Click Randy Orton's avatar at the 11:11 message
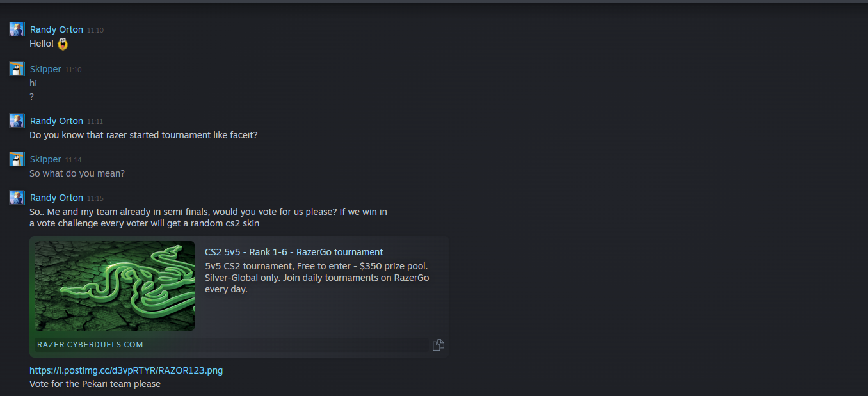 [x=17, y=121]
